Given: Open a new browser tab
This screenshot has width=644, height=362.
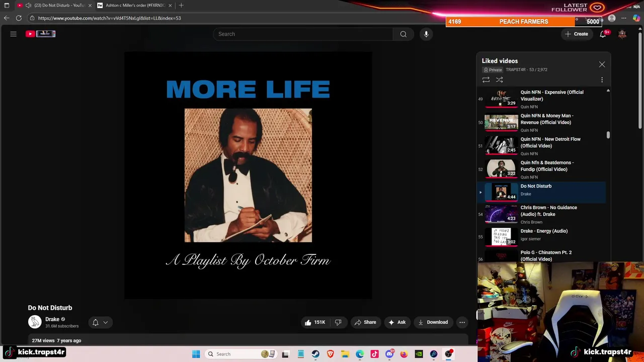Looking at the screenshot, I should point(181,5).
